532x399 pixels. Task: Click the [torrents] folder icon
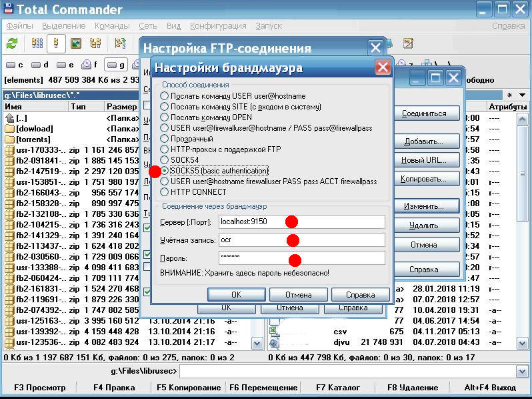pyautogui.click(x=10, y=139)
